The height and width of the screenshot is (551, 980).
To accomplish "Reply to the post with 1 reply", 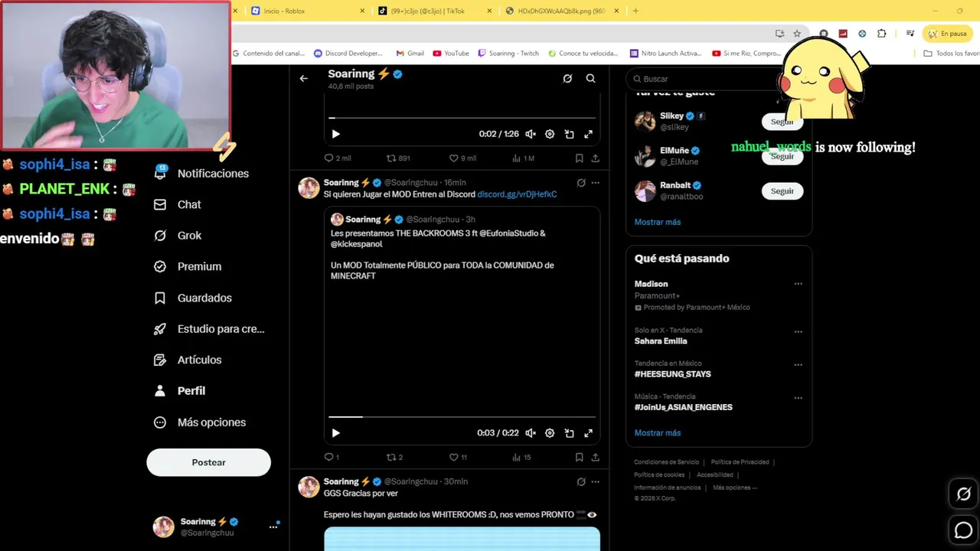I will [x=332, y=458].
